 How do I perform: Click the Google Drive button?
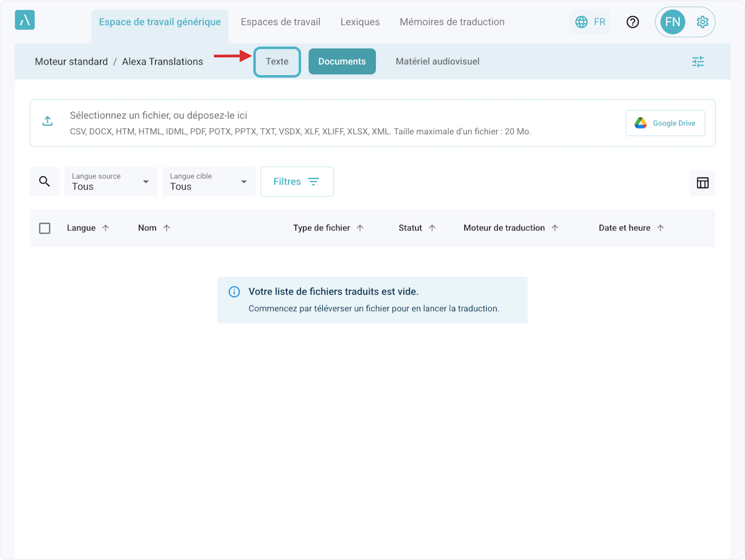click(x=665, y=123)
